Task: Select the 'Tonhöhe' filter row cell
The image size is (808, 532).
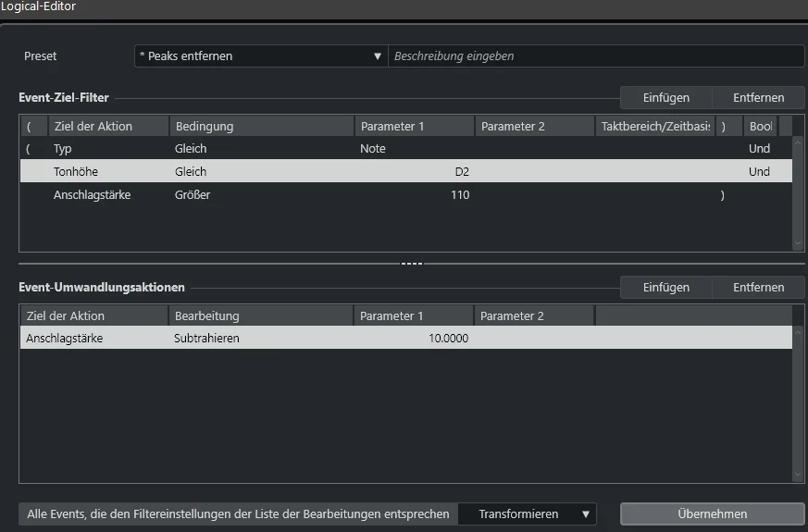Action: point(76,171)
